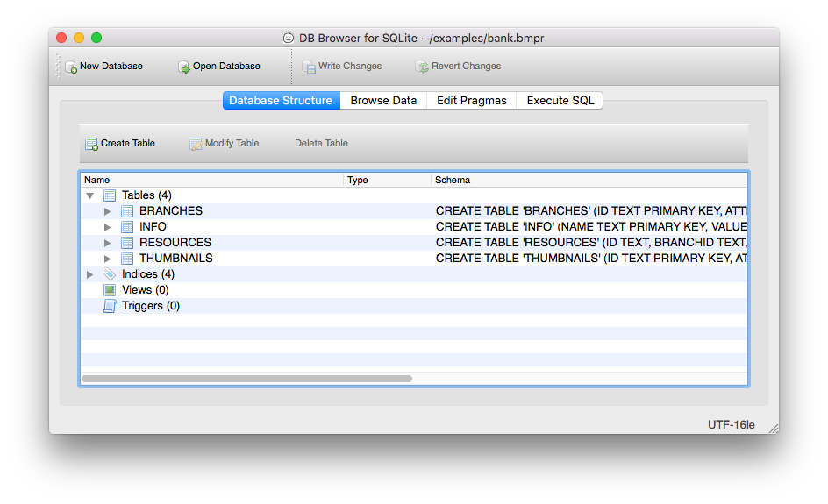Viewport: 828px width, 504px height.
Task: Click the Revert Changes icon
Action: [x=422, y=67]
